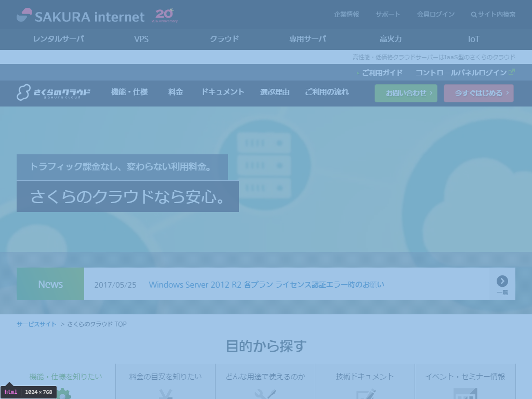Click the 高性能・低価格クラウドサーバー tagline
The height and width of the screenshot is (399, 532).
[434, 57]
